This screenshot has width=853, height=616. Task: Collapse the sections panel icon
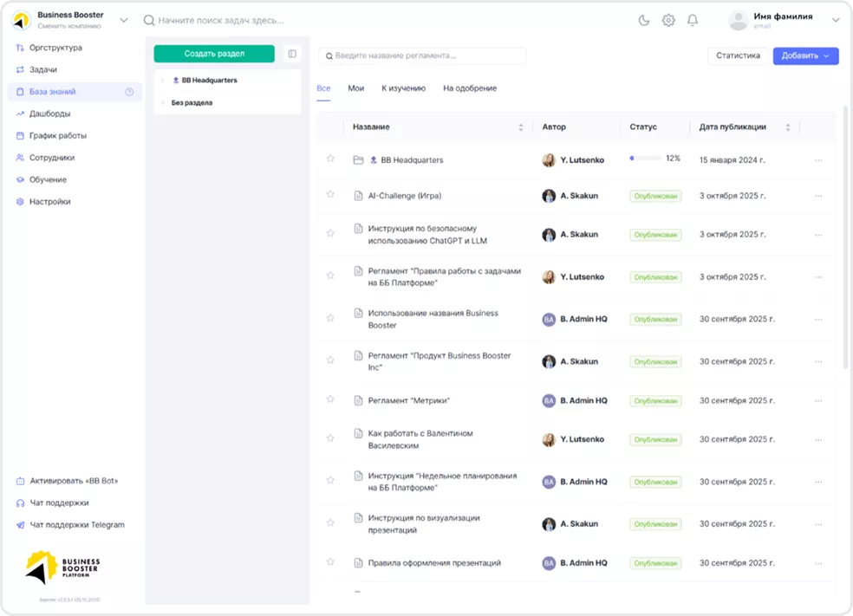coord(292,54)
